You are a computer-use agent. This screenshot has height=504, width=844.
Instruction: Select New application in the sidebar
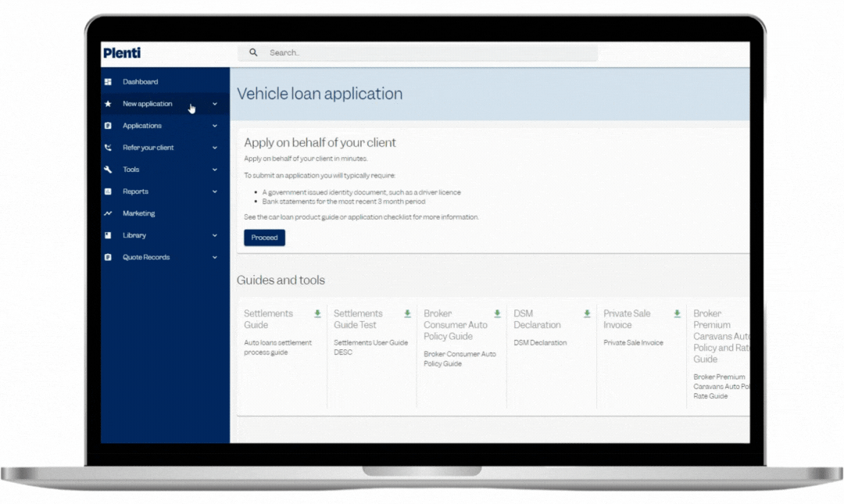[165, 103]
